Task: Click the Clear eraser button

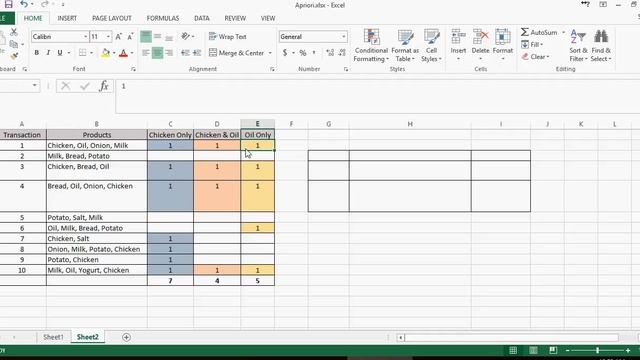Action: (535, 57)
